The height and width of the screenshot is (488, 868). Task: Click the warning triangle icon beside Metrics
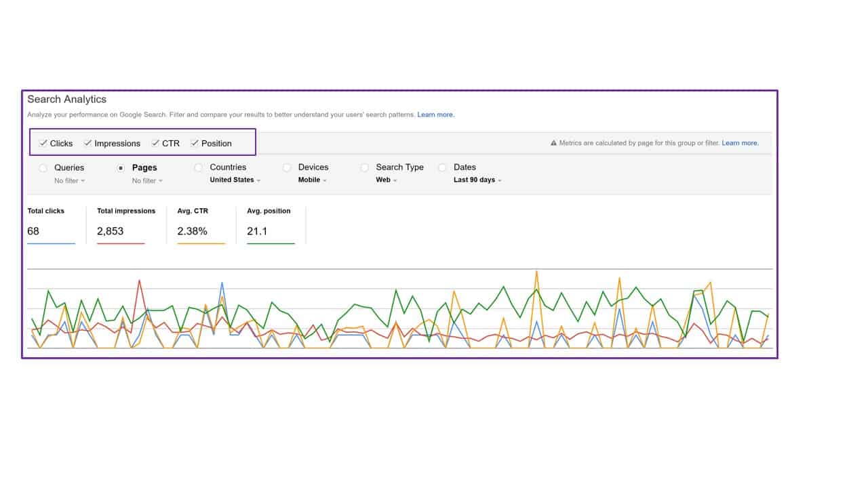pyautogui.click(x=553, y=143)
